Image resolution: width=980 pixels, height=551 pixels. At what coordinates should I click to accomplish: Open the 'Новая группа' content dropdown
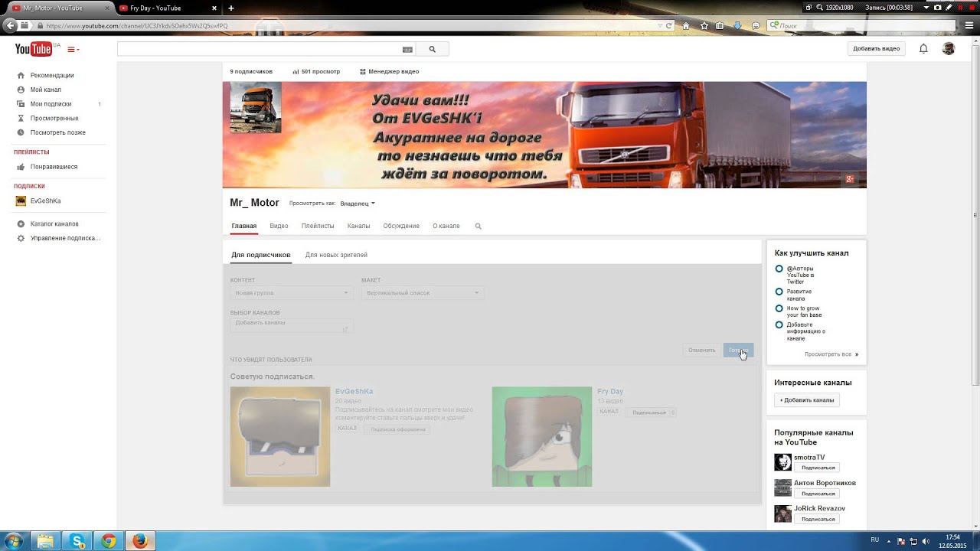point(291,293)
